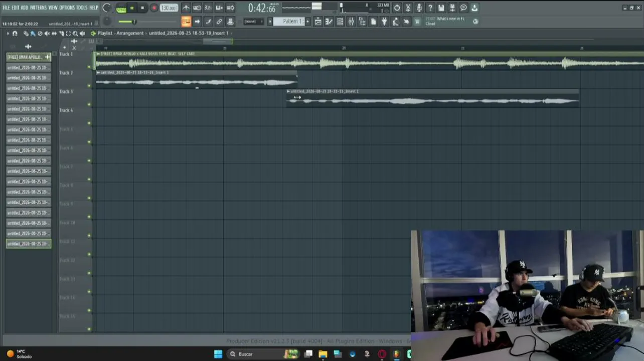
Task: Mute Track 1 with its green dot
Action: coord(89,67)
